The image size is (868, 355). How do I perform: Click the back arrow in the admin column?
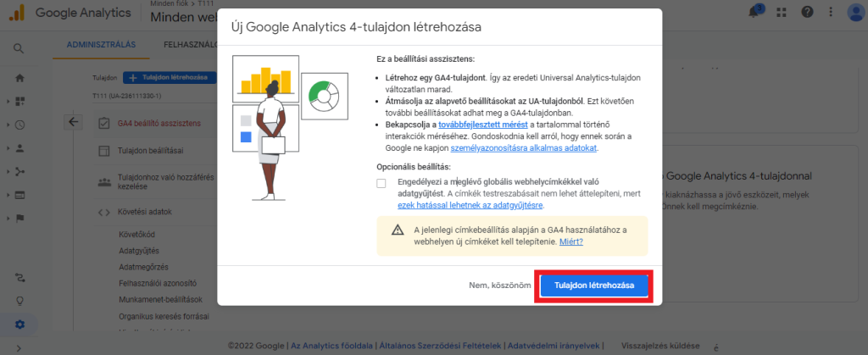(x=73, y=122)
